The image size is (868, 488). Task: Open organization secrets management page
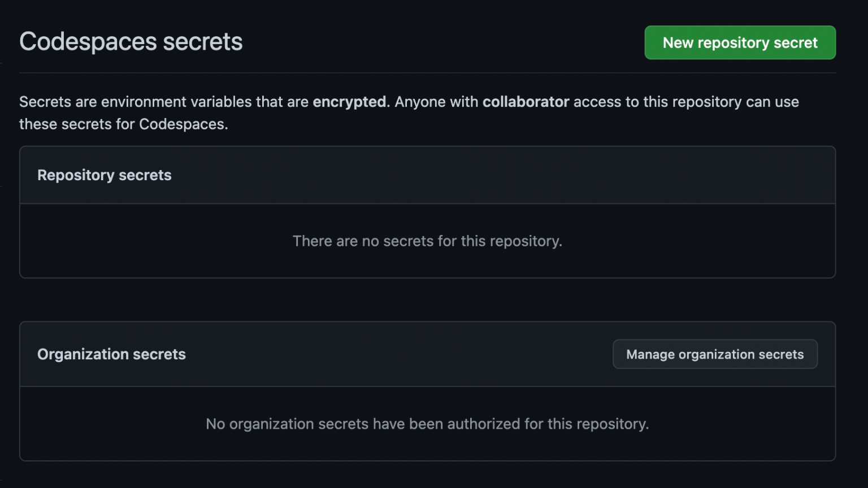click(x=714, y=354)
